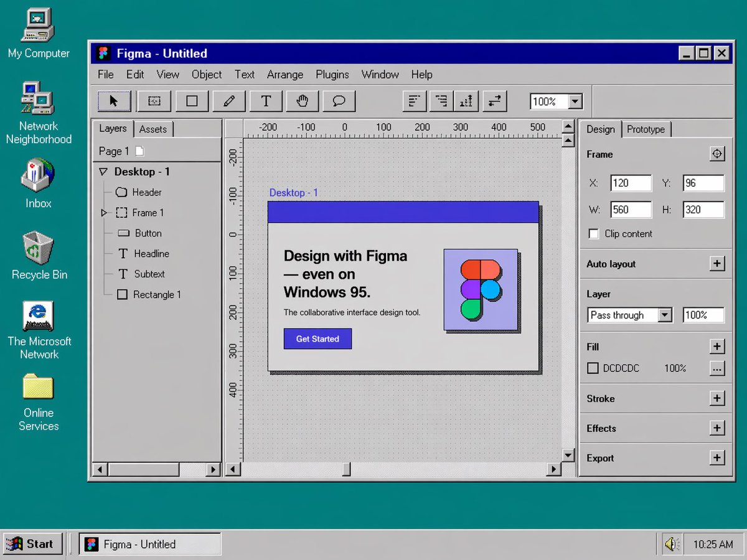
Task: Click canvas vertical scrollbar down arrow
Action: [568, 455]
